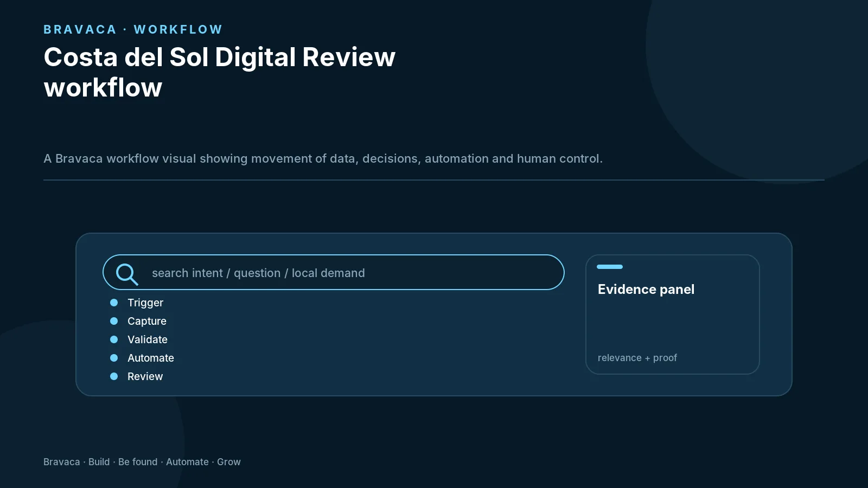Click the magnifying glass search icon
The width and height of the screenshot is (868, 488).
coord(127,274)
